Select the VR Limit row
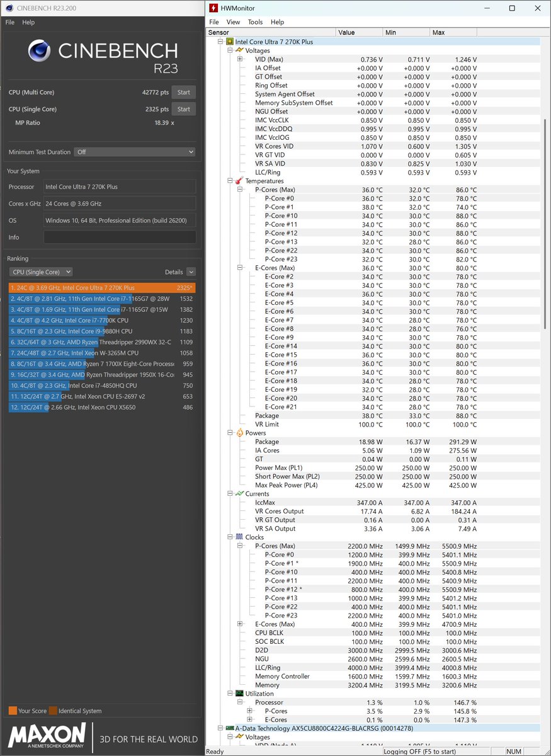 pyautogui.click(x=373, y=425)
